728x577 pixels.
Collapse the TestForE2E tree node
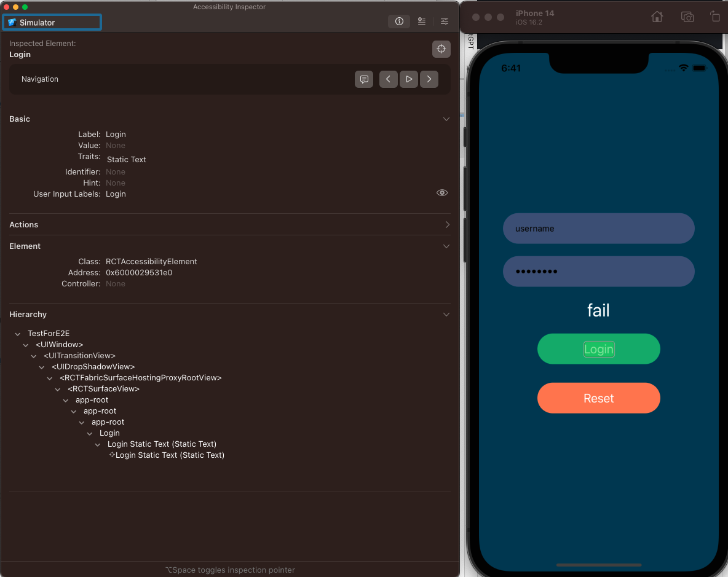point(18,334)
